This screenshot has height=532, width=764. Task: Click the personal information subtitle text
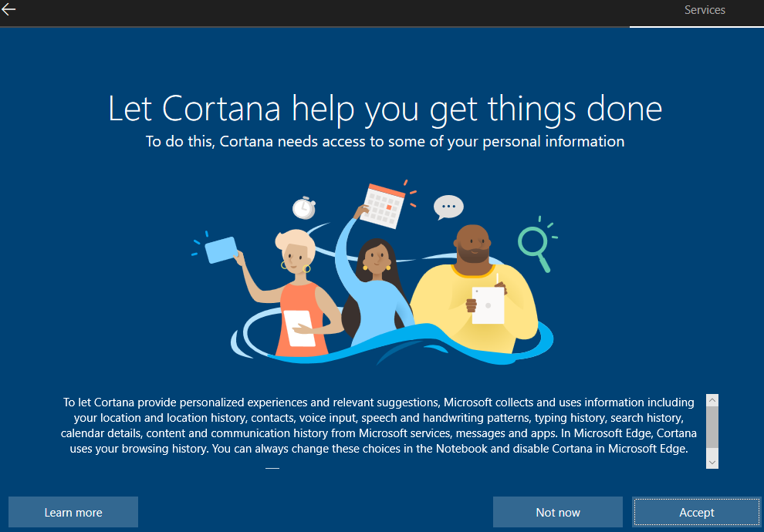pyautogui.click(x=385, y=142)
